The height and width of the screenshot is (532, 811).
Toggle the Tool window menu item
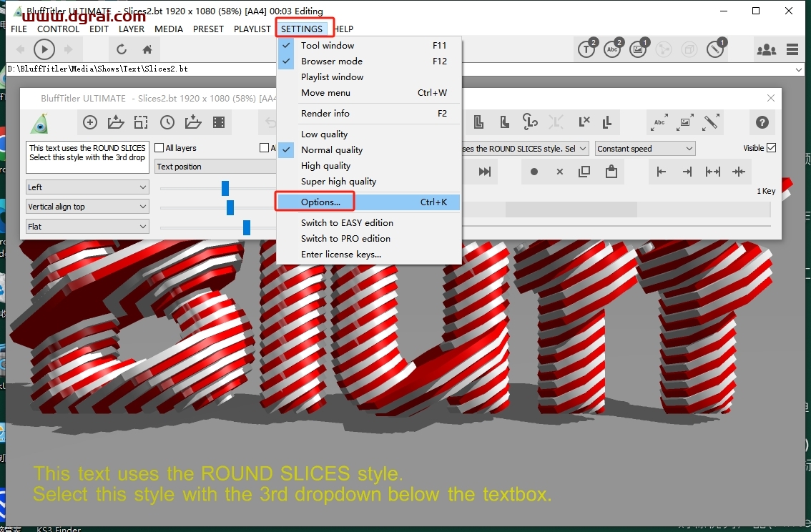[369, 46]
